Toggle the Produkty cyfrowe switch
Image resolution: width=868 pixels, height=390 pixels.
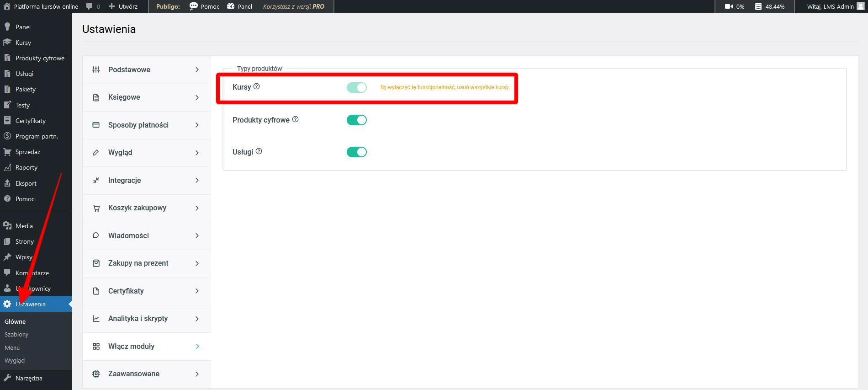pos(356,120)
